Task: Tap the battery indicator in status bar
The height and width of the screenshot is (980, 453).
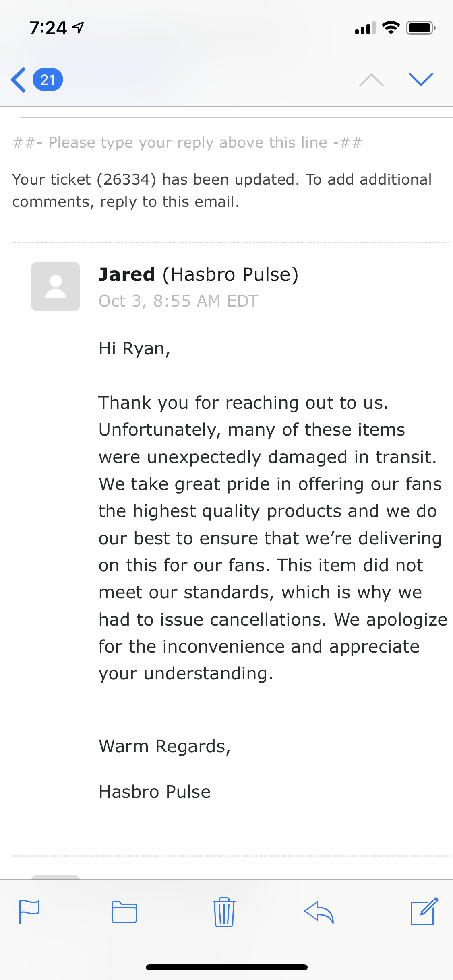Action: pyautogui.click(x=420, y=28)
